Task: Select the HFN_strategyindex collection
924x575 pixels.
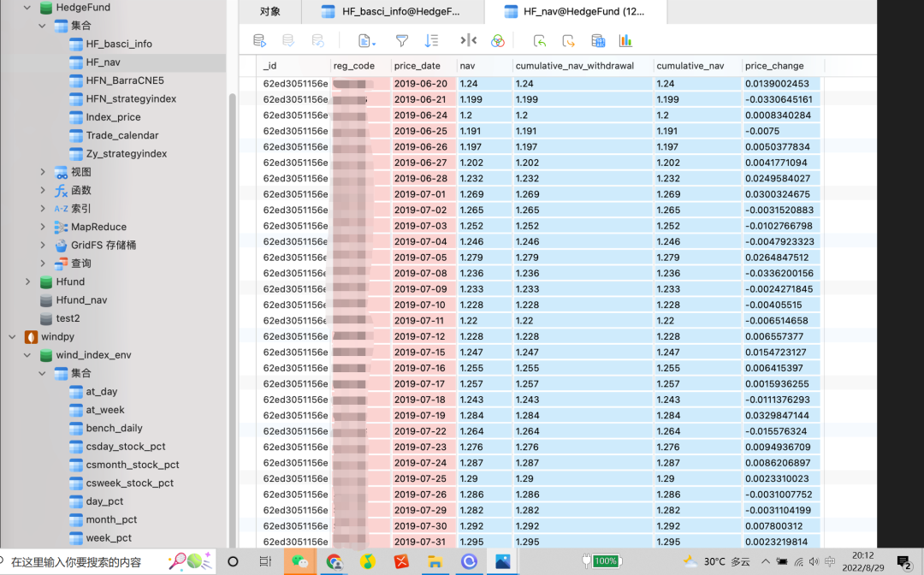Action: pos(131,98)
